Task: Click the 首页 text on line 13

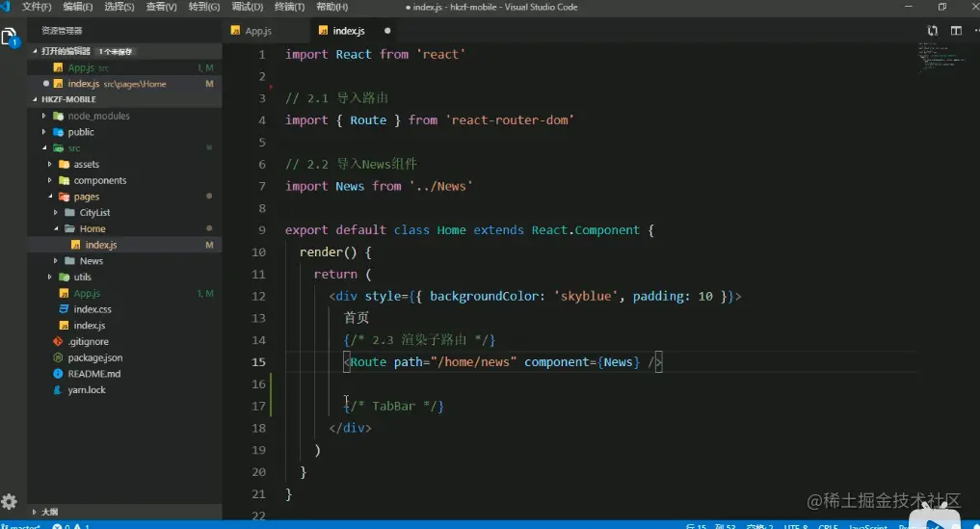Action: click(357, 318)
